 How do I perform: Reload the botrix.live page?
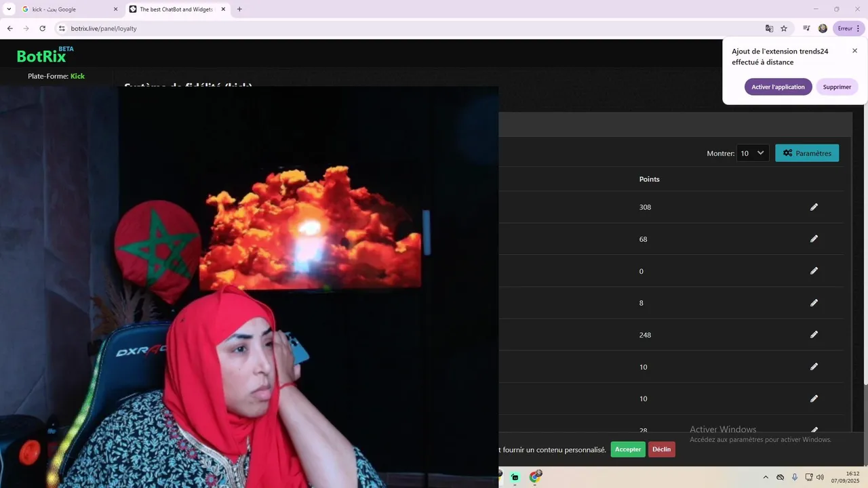pos(42,28)
